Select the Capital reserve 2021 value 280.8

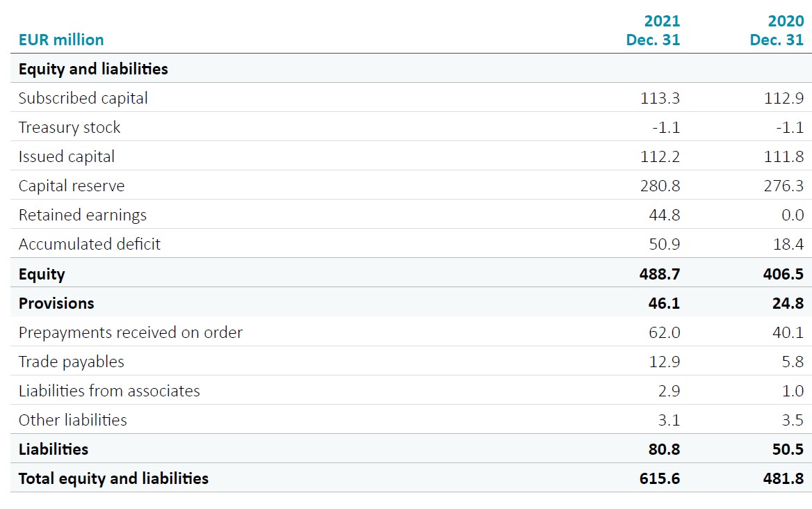660,186
